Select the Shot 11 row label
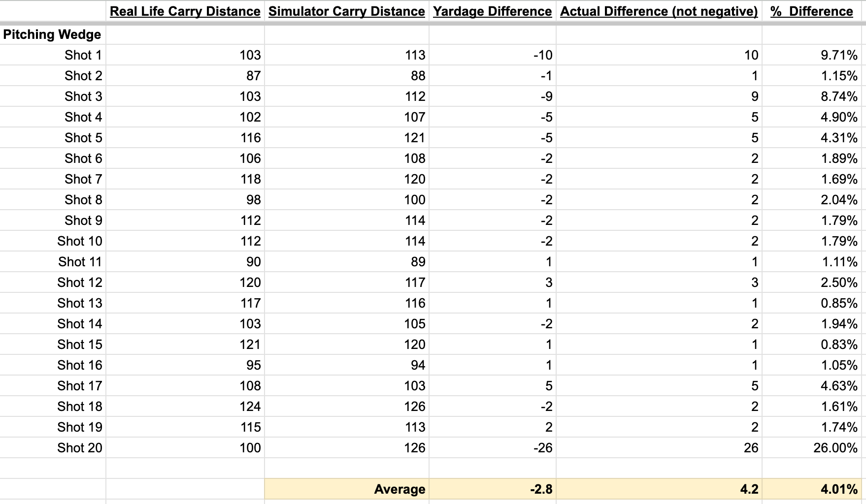866x504 pixels. tap(80, 262)
